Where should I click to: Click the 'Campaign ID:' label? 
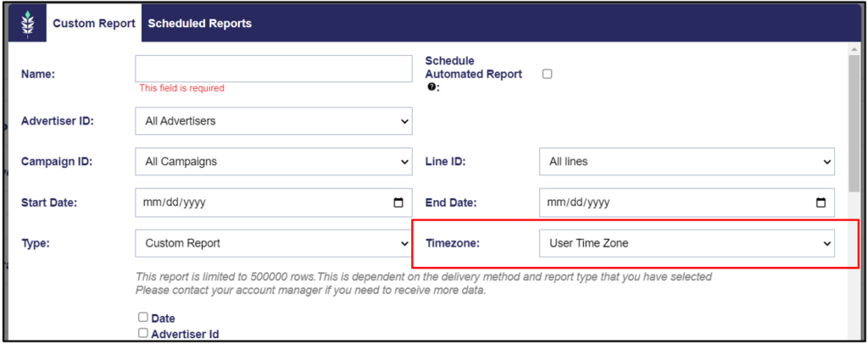[x=57, y=162]
